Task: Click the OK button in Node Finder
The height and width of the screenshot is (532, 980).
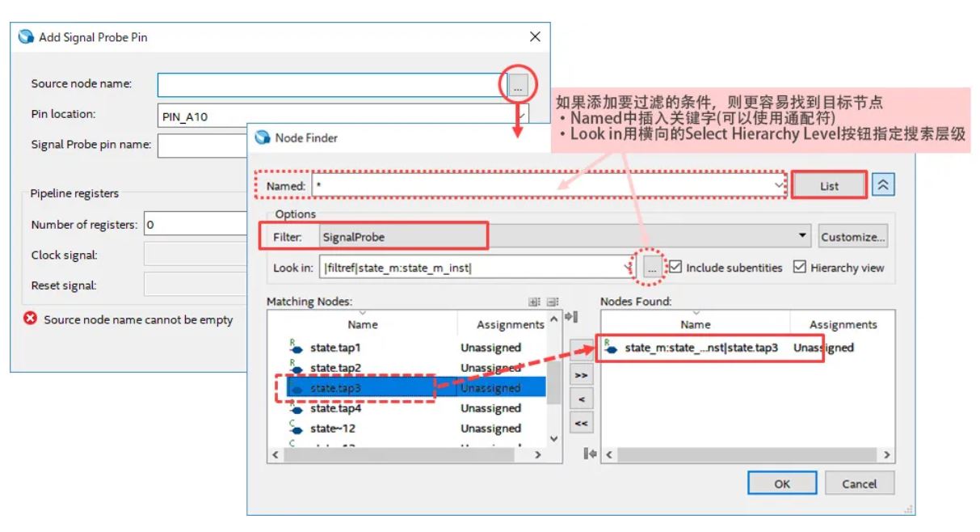Action: pyautogui.click(x=781, y=483)
